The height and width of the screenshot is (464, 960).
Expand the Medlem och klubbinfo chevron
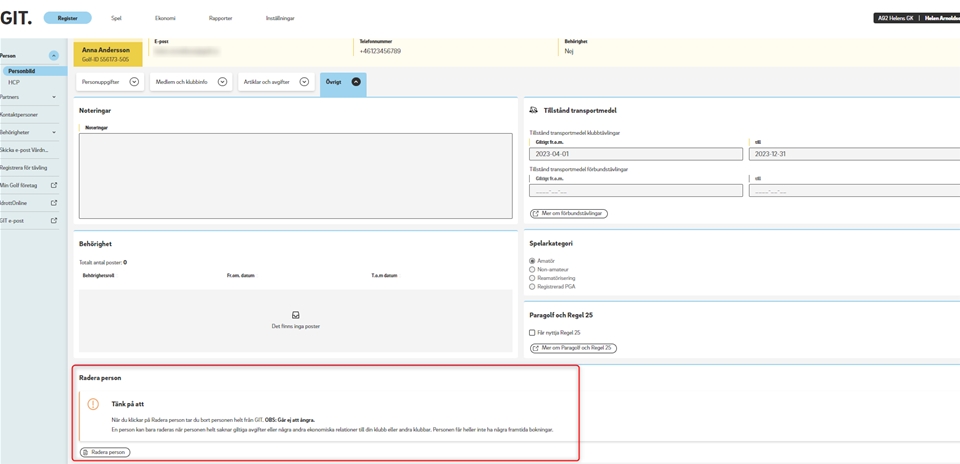pyautogui.click(x=223, y=82)
